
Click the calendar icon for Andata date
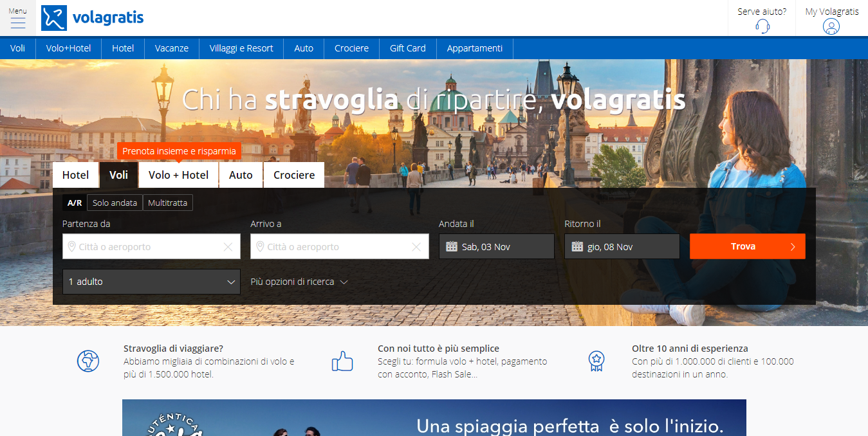[452, 246]
